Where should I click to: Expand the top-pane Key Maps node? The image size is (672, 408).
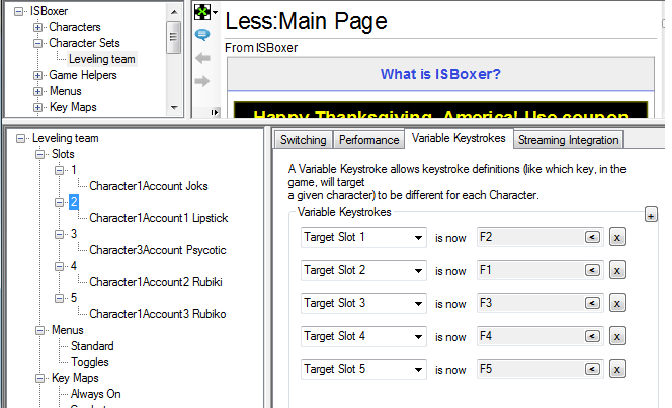[38, 107]
